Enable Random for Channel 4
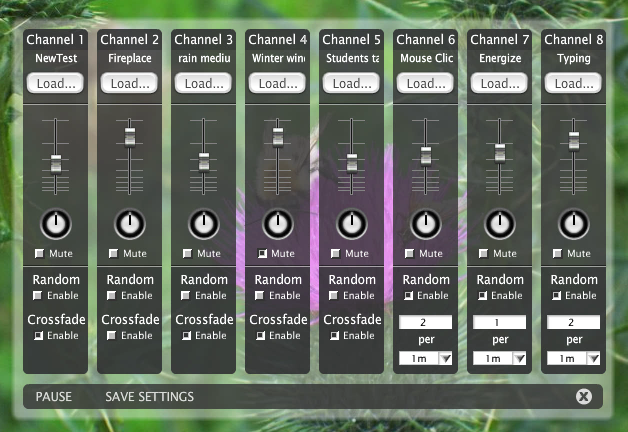Image resolution: width=628 pixels, height=432 pixels. (259, 295)
